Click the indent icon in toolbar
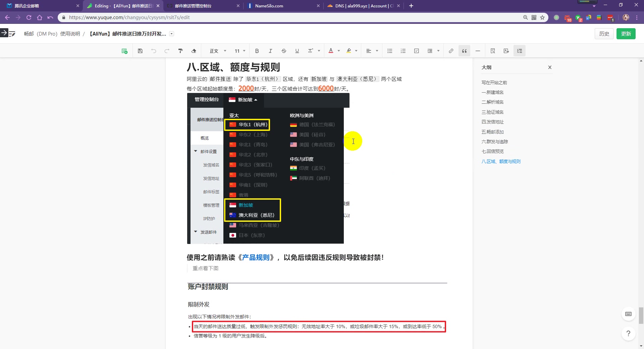The width and height of the screenshot is (644, 349). [x=430, y=51]
